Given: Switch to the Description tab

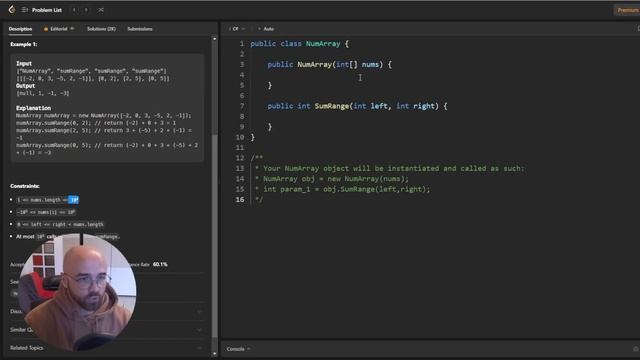Looking at the screenshot, I should coord(20,29).
